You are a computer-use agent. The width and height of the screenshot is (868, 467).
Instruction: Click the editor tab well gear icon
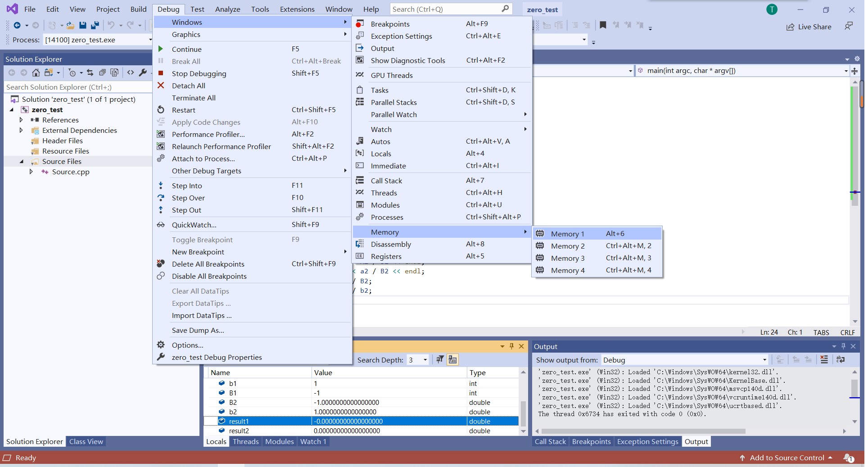pos(857,59)
